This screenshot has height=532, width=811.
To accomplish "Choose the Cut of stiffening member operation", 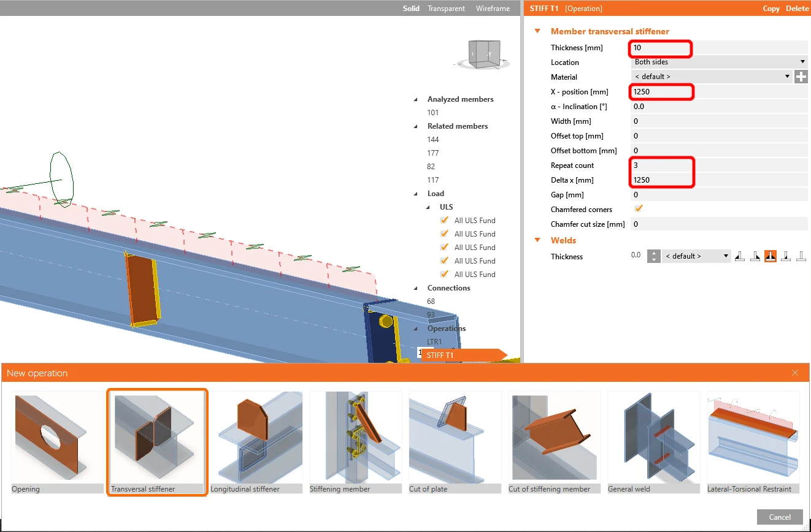I will click(555, 443).
